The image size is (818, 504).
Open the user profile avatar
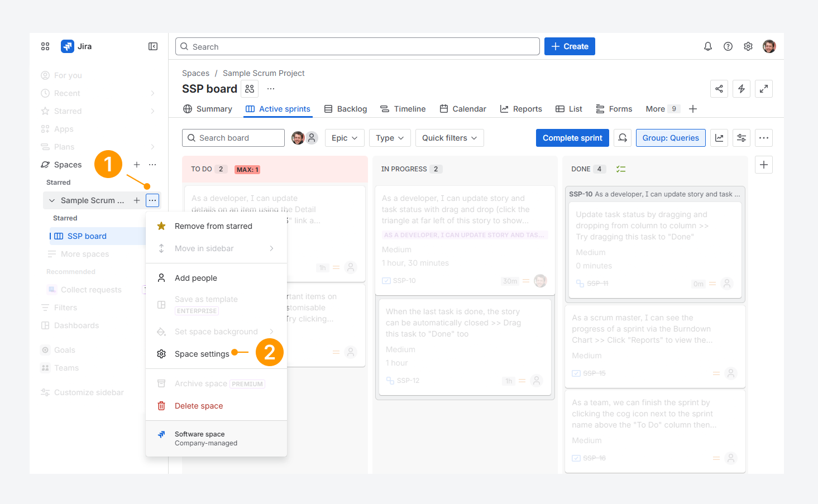[x=769, y=46]
